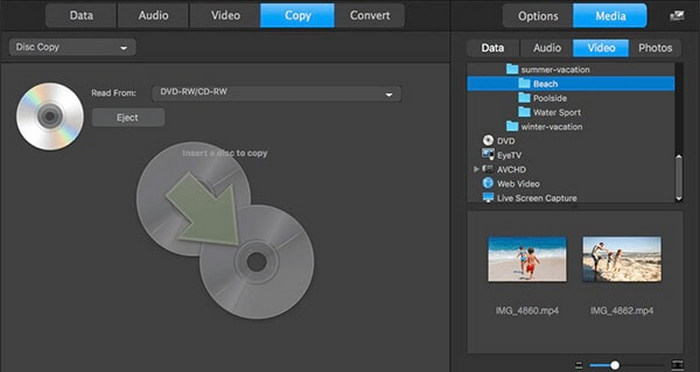The width and height of the screenshot is (700, 372).
Task: Open the Read From DVD-RW/CD-RW dropdown
Action: 276,94
